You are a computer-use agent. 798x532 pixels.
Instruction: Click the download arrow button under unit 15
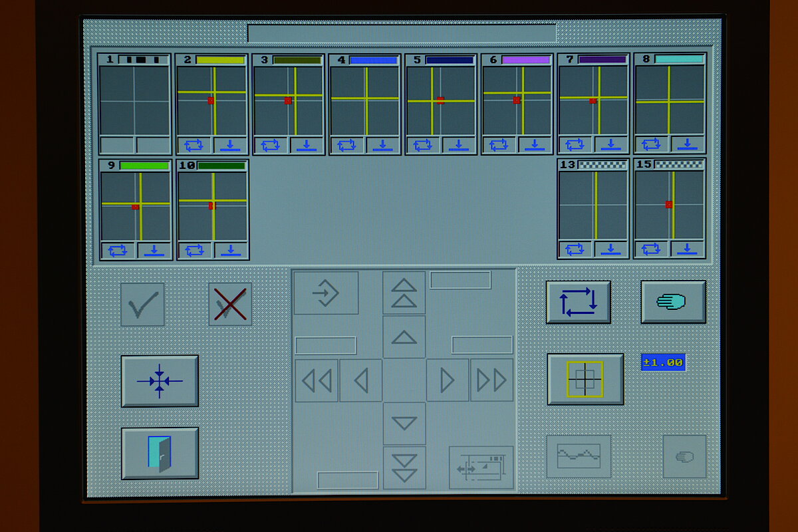pyautogui.click(x=688, y=249)
